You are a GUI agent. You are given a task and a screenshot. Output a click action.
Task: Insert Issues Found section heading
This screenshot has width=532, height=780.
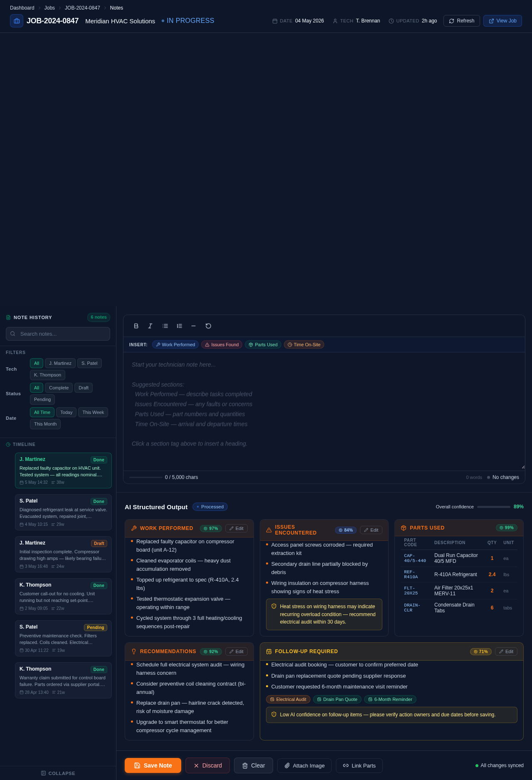coord(222,344)
